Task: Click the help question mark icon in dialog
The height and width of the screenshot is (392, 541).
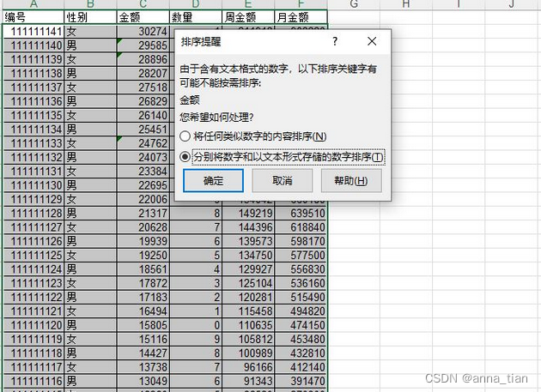Action: coord(335,42)
